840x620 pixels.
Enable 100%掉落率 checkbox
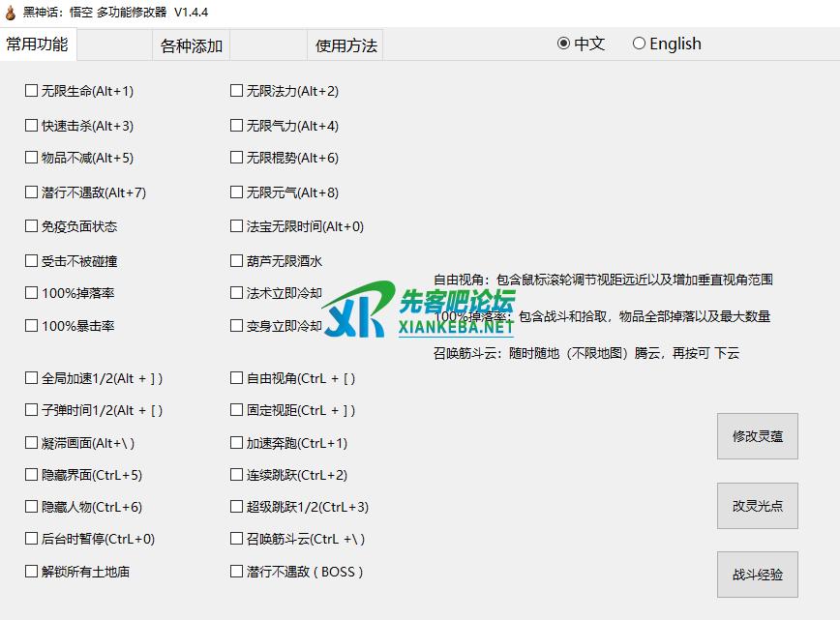32,293
